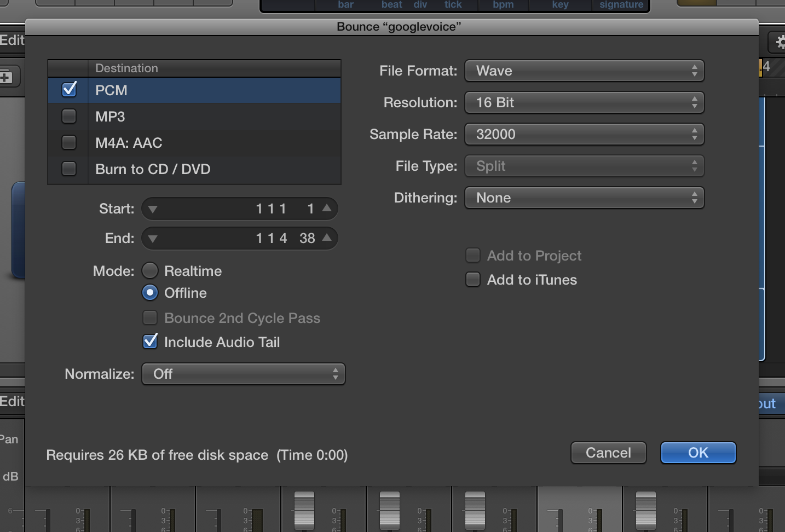The height and width of the screenshot is (532, 785).
Task: Check the Burn to CD / DVD box
Action: point(69,169)
